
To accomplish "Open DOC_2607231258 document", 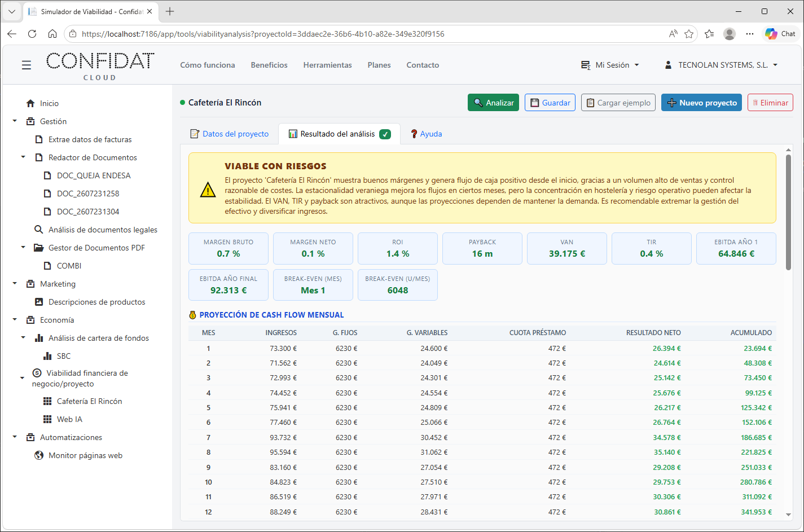I will (88, 194).
